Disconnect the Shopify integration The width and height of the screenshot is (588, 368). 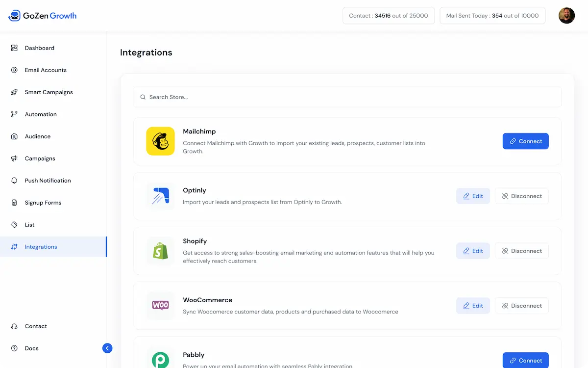(521, 251)
